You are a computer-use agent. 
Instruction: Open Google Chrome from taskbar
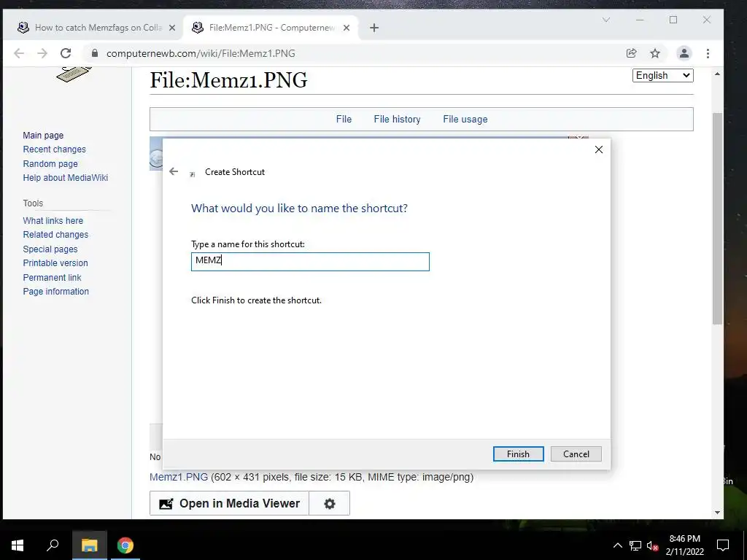pyautogui.click(x=125, y=545)
